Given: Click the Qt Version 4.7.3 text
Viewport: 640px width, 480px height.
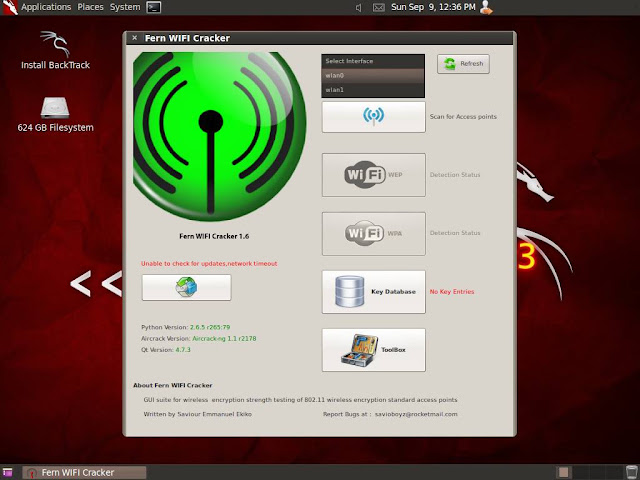Looking at the screenshot, I should point(166,350).
